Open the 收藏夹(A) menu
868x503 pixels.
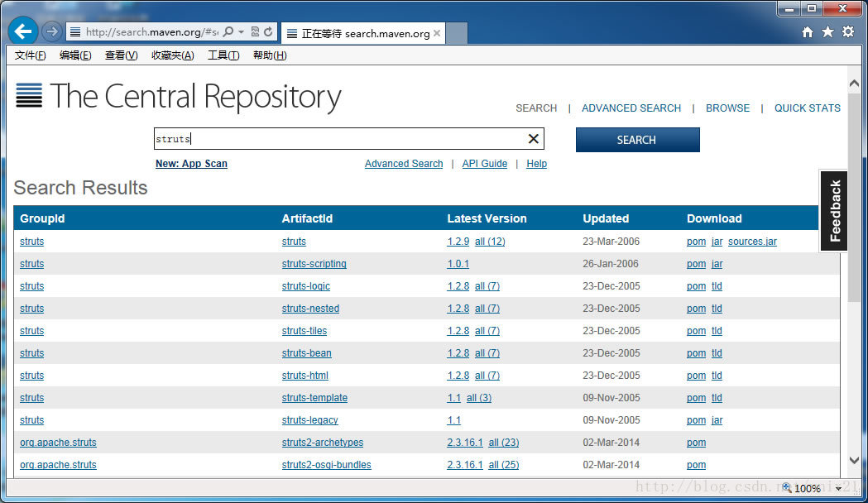173,55
